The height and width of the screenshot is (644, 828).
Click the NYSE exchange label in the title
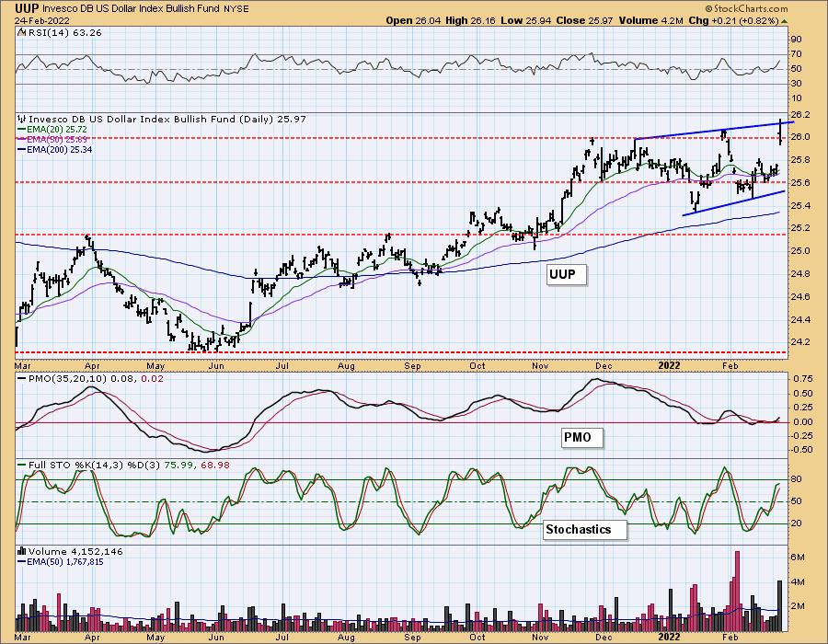[x=236, y=9]
